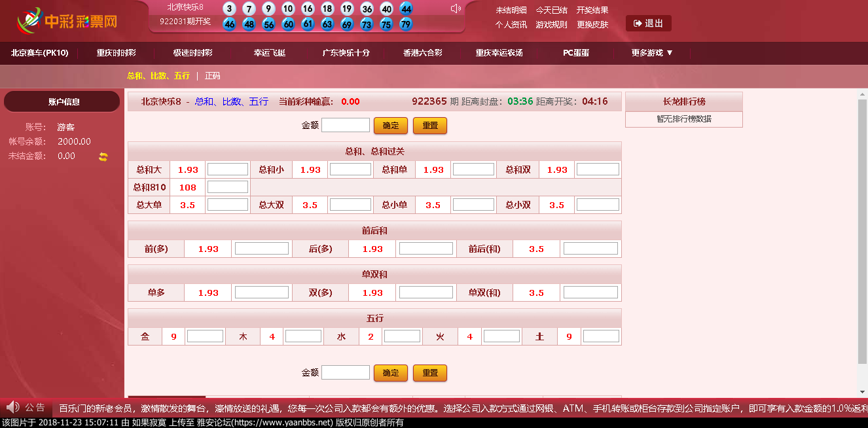The width and height of the screenshot is (868, 428).
Task: Open 游戏规则 link
Action: click(552, 25)
